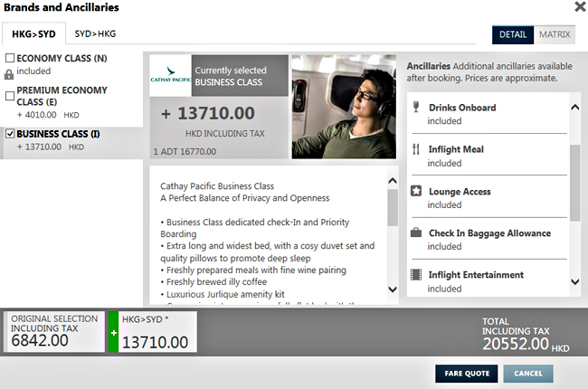Select the DETAIL view

[x=513, y=35]
